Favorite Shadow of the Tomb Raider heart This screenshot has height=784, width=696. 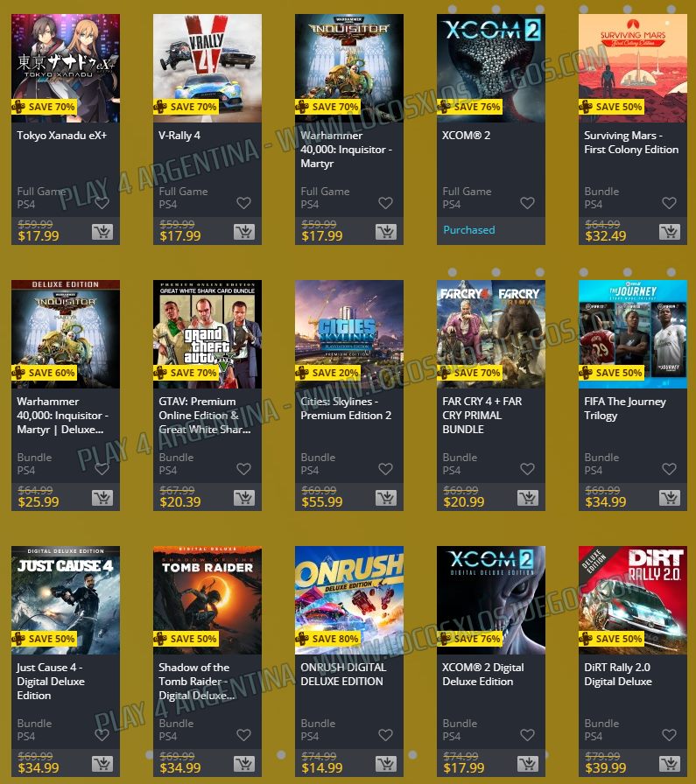point(243,735)
